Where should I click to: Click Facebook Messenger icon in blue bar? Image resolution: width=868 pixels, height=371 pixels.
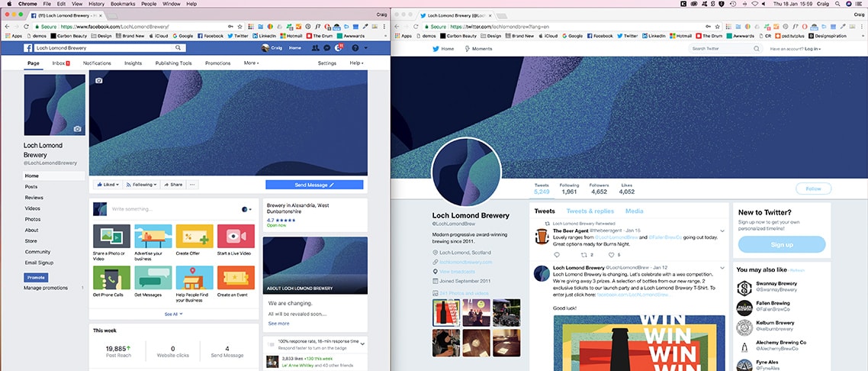[327, 48]
